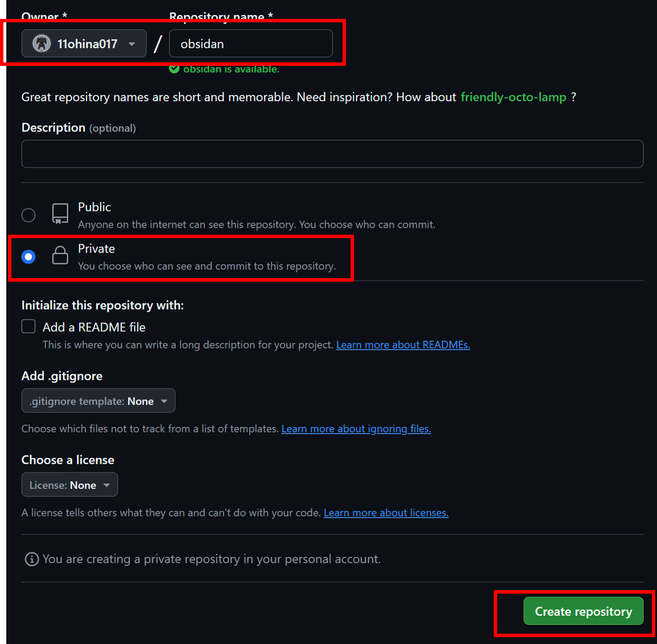Click the owner avatar icon

[41, 44]
